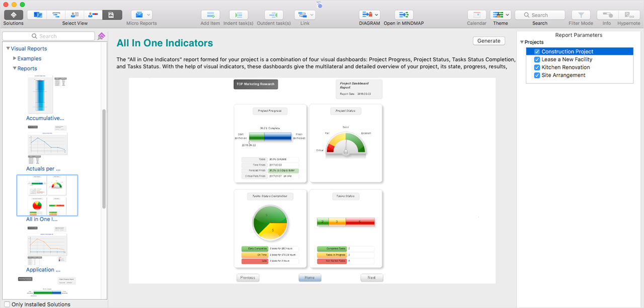This screenshot has width=644, height=308.
Task: Click the 'Visual Reports' tree label
Action: [x=29, y=49]
